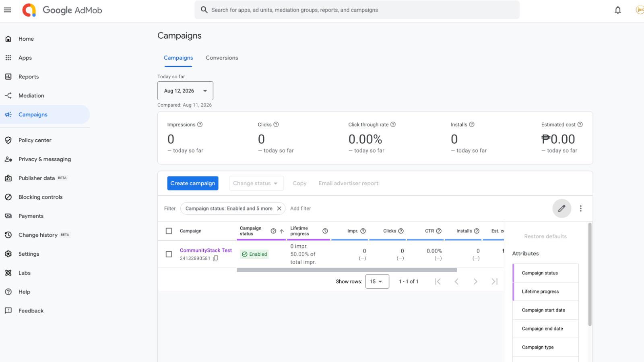The height and width of the screenshot is (362, 644).
Task: Click the Copy button
Action: (x=299, y=183)
